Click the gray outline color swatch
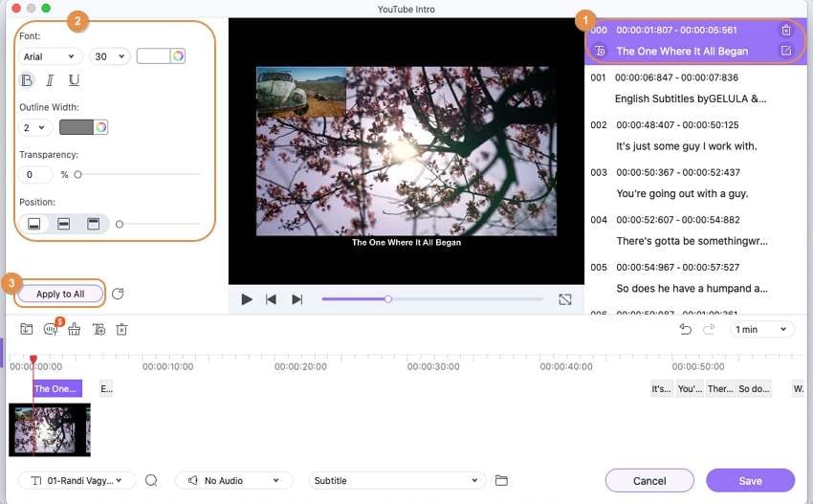The width and height of the screenshot is (813, 504). [x=77, y=127]
